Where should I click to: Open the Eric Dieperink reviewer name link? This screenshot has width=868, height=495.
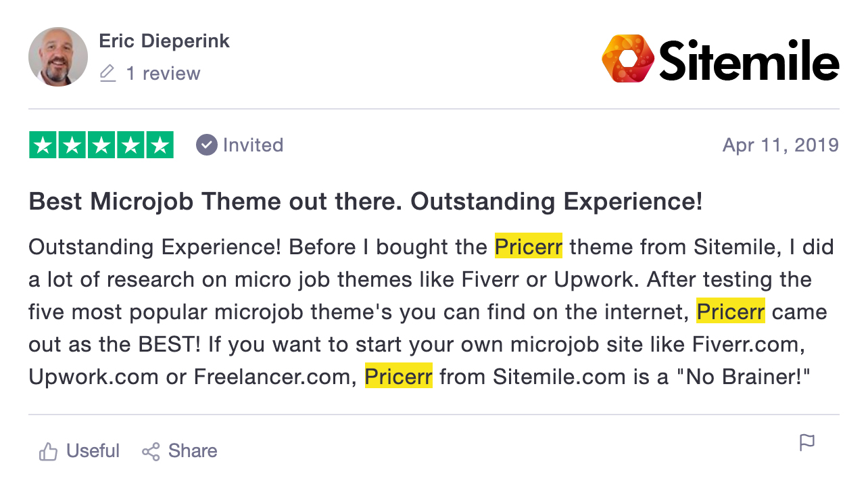point(164,41)
